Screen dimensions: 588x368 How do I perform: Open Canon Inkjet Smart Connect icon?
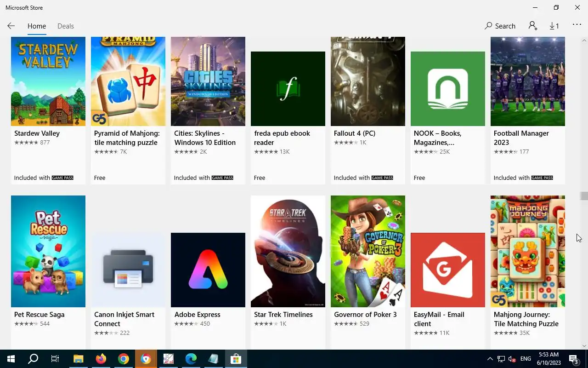click(128, 270)
